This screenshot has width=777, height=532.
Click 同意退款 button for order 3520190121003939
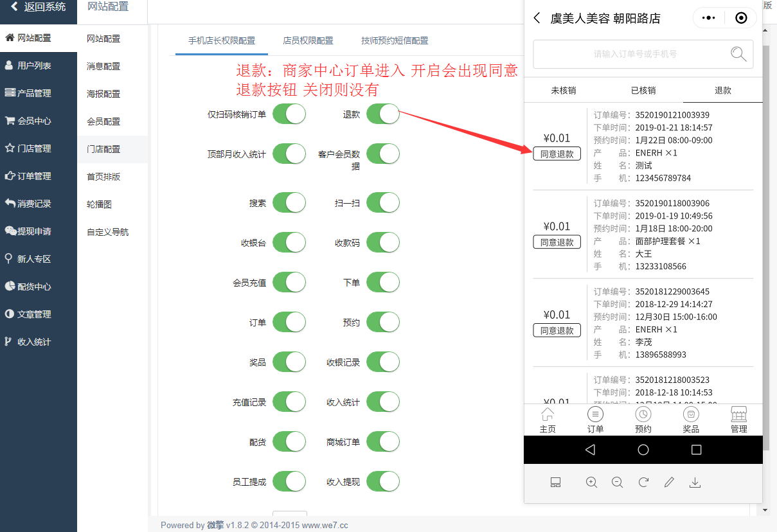tap(557, 154)
